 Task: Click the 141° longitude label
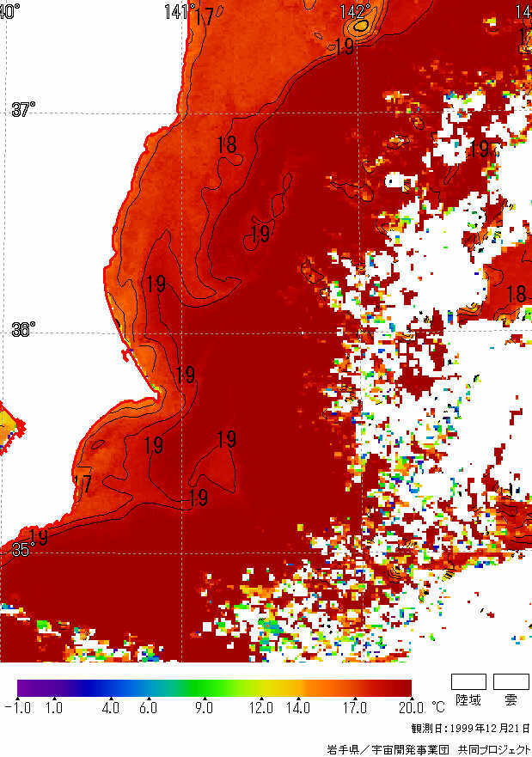click(180, 11)
